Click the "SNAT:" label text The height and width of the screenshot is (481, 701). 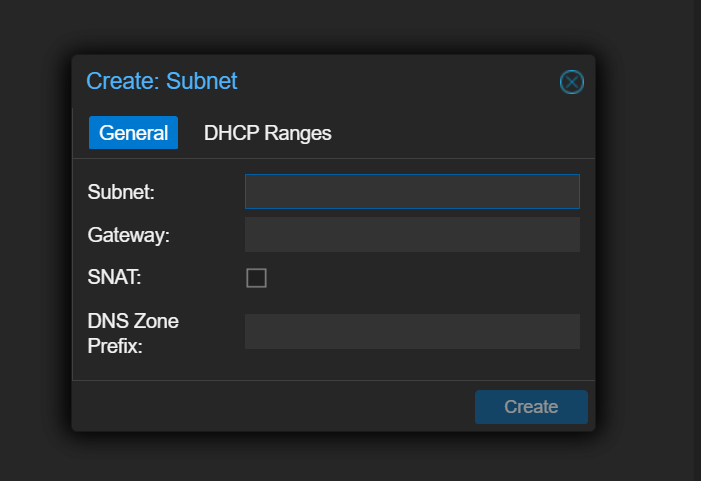[115, 278]
